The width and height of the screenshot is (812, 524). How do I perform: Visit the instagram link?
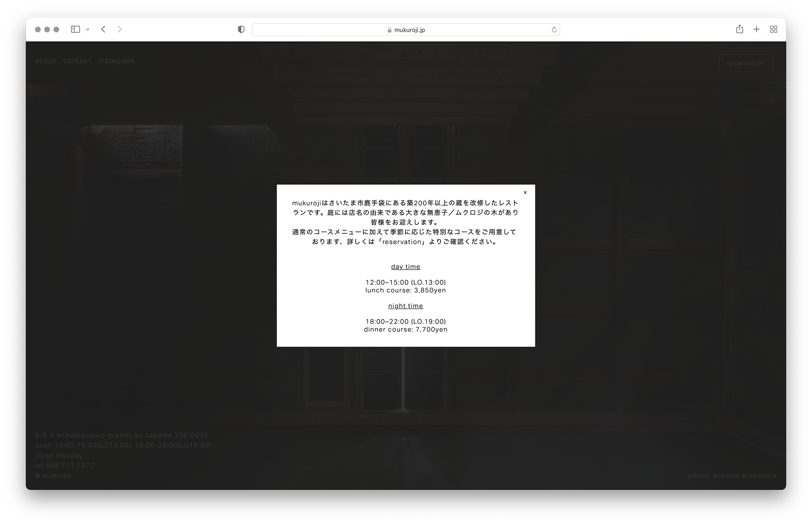pos(116,61)
